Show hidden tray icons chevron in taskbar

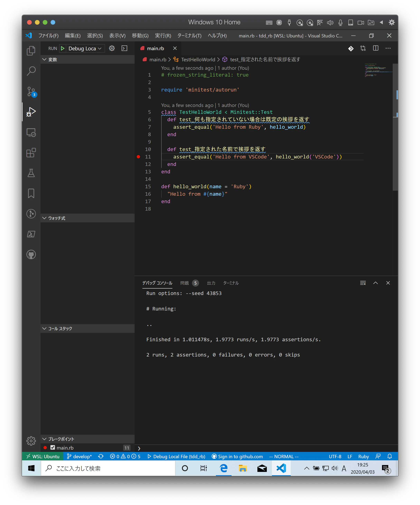(x=306, y=468)
